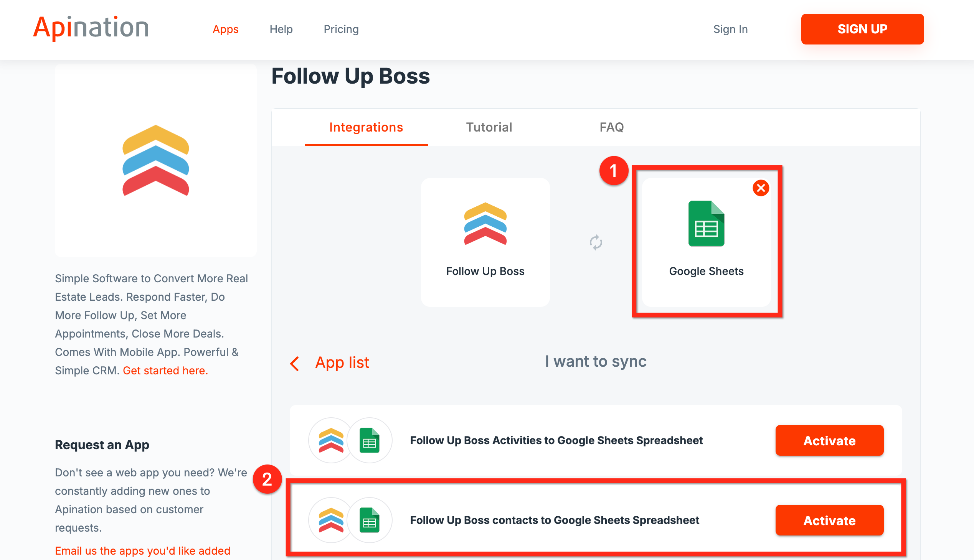Click the Request an App heading
Image resolution: width=974 pixels, height=560 pixels.
coord(102,445)
